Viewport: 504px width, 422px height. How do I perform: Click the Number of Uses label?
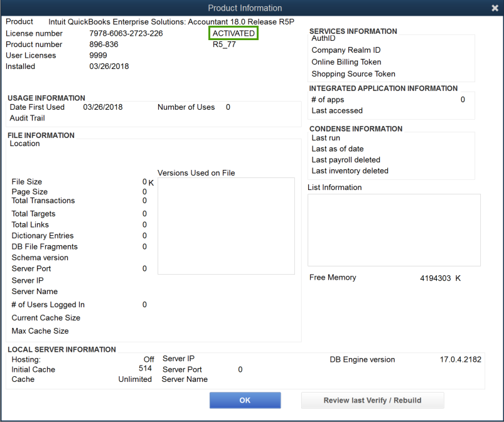pos(186,107)
